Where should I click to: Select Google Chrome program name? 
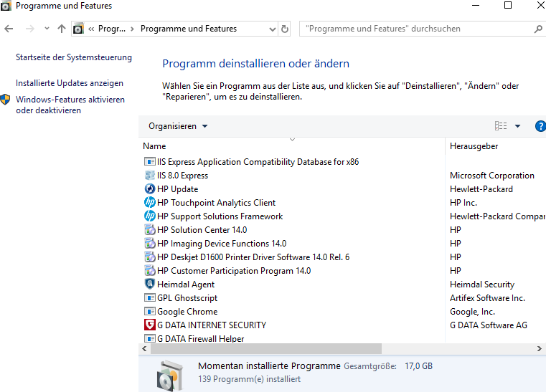coord(187,312)
